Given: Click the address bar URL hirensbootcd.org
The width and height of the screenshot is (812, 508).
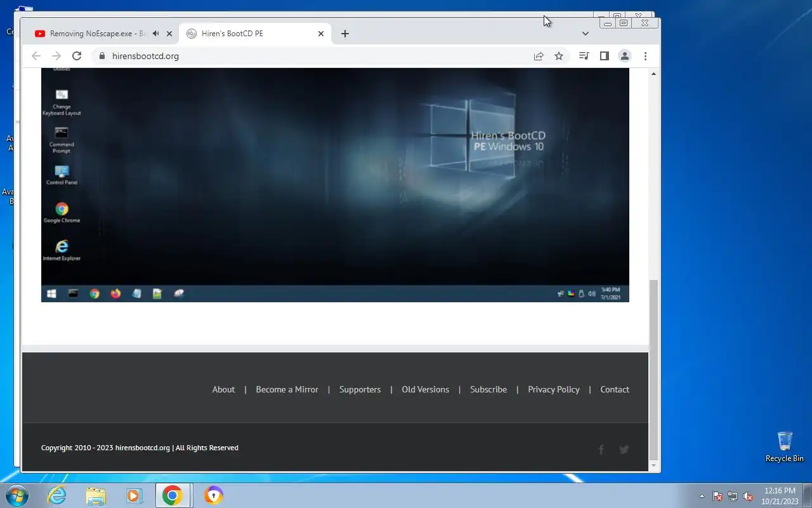Looking at the screenshot, I should coord(145,56).
